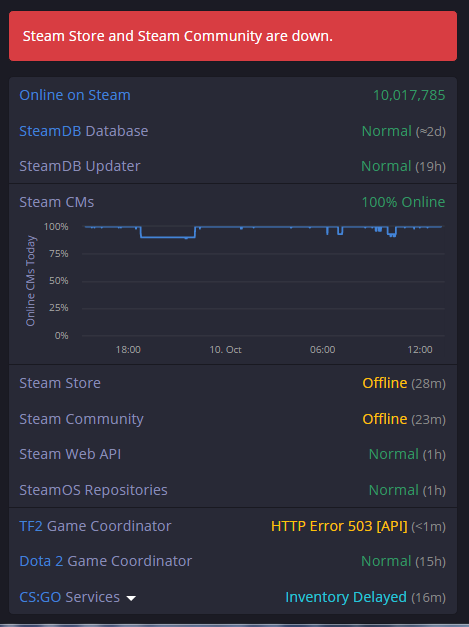Click the 100% Online CMs status
469x627 pixels.
point(403,202)
